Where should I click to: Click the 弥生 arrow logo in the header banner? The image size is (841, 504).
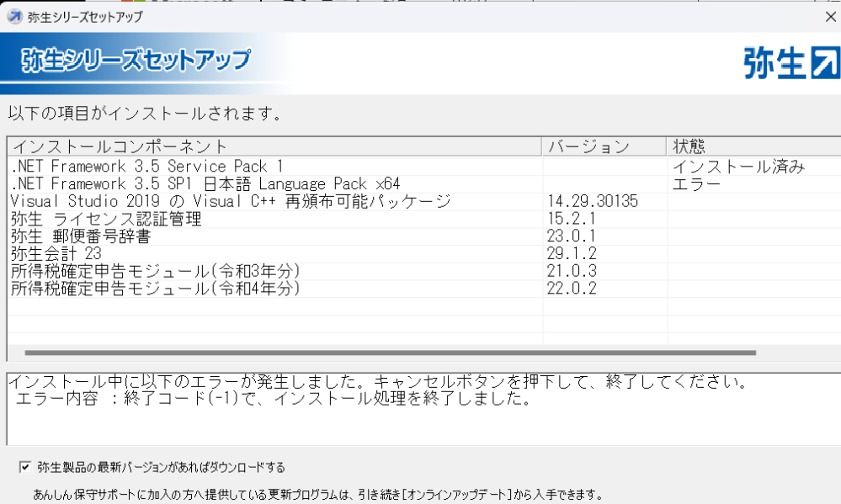[x=791, y=63]
